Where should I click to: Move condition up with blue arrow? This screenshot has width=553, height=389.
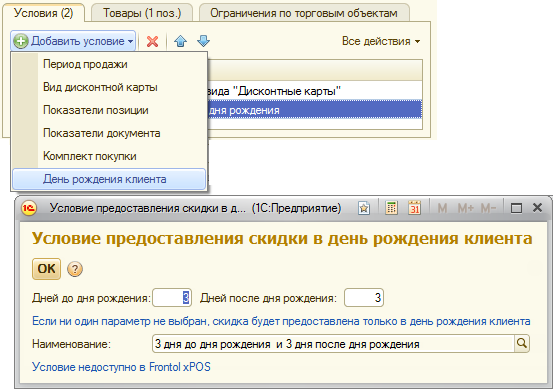click(x=180, y=41)
